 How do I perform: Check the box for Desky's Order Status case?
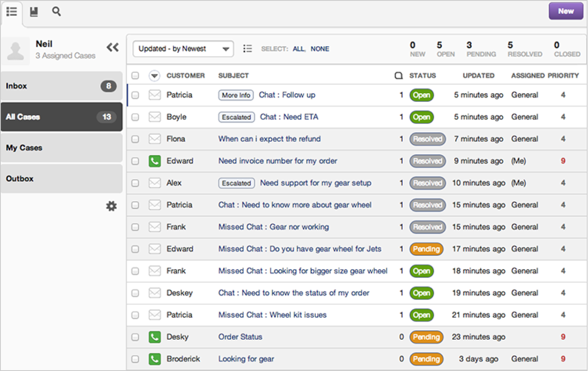(135, 337)
